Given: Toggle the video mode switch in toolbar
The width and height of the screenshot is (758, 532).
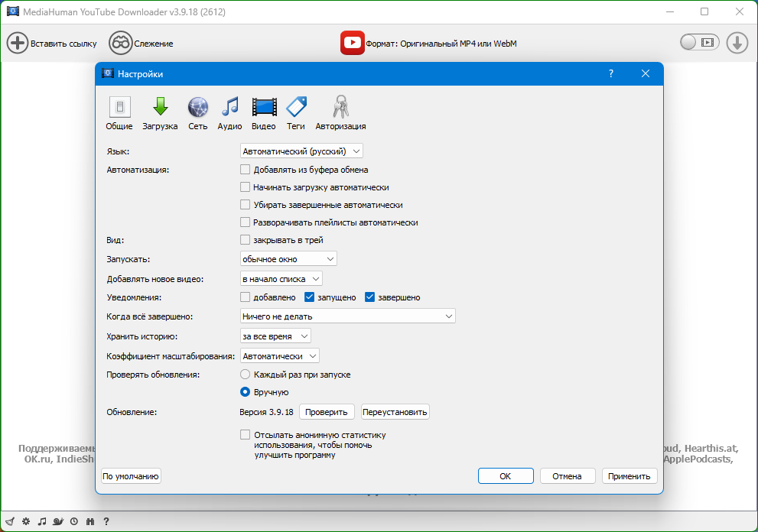Looking at the screenshot, I should point(700,43).
